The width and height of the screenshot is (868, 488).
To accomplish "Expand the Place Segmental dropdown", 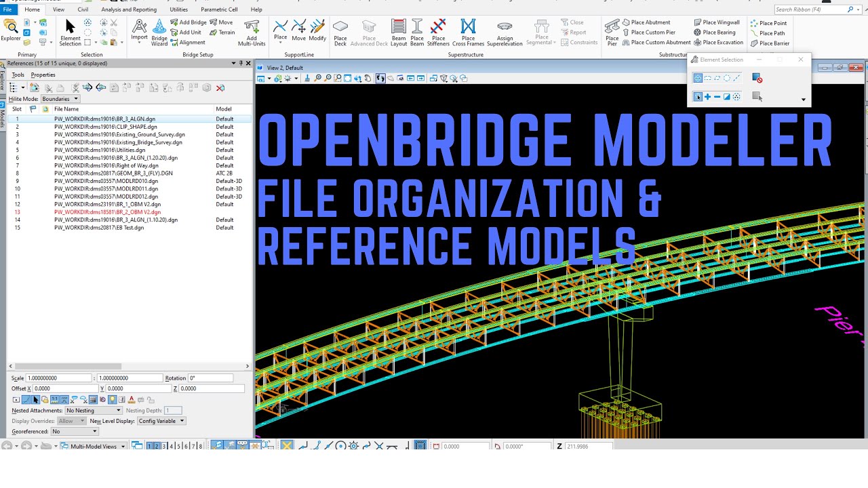I will [541, 33].
